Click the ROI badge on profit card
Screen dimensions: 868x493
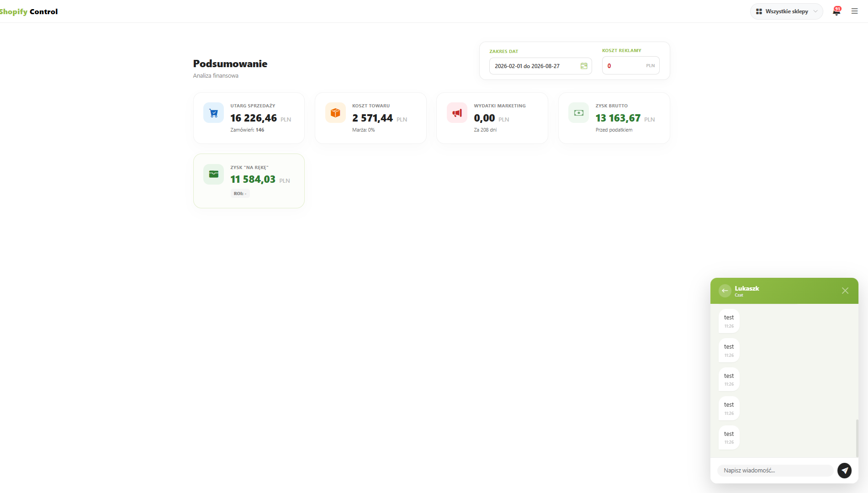click(240, 194)
